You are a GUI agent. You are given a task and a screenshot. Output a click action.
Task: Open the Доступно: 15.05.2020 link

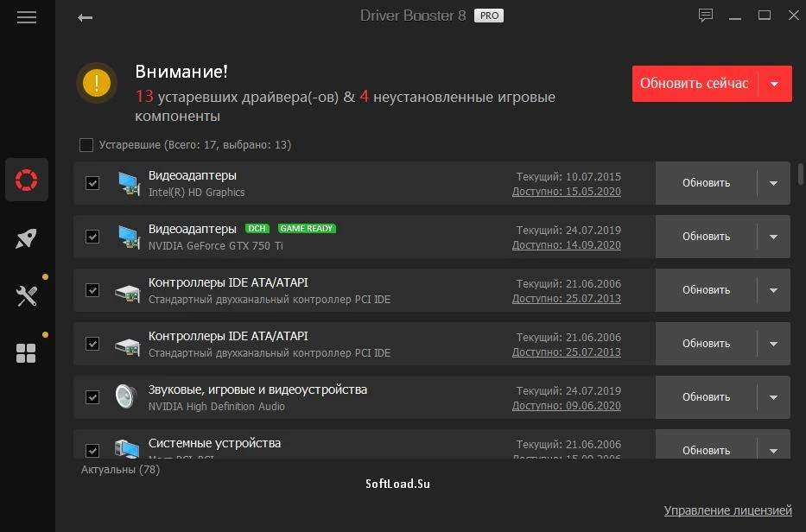pyautogui.click(x=567, y=191)
